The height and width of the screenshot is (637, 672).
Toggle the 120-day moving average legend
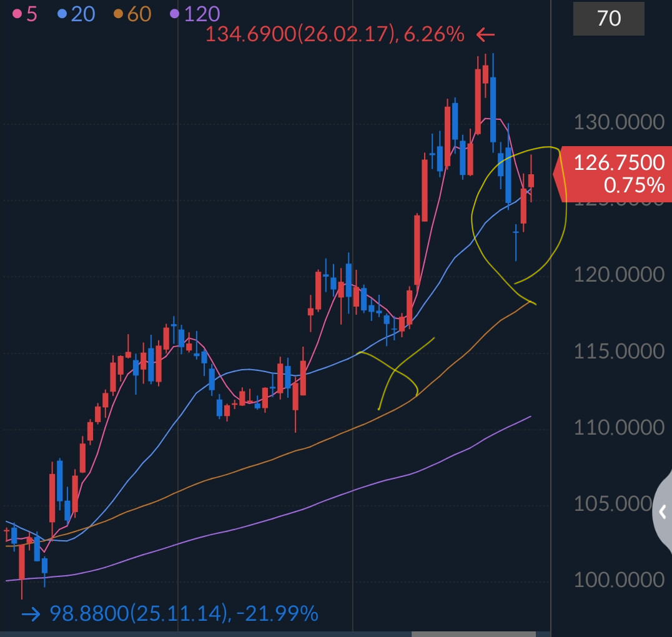[x=195, y=14]
